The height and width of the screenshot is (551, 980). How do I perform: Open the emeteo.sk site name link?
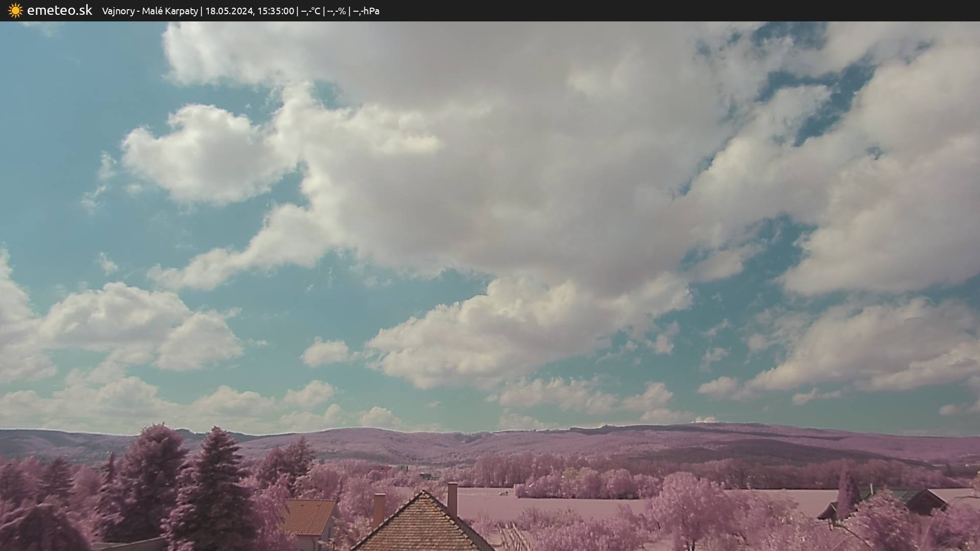tap(59, 11)
